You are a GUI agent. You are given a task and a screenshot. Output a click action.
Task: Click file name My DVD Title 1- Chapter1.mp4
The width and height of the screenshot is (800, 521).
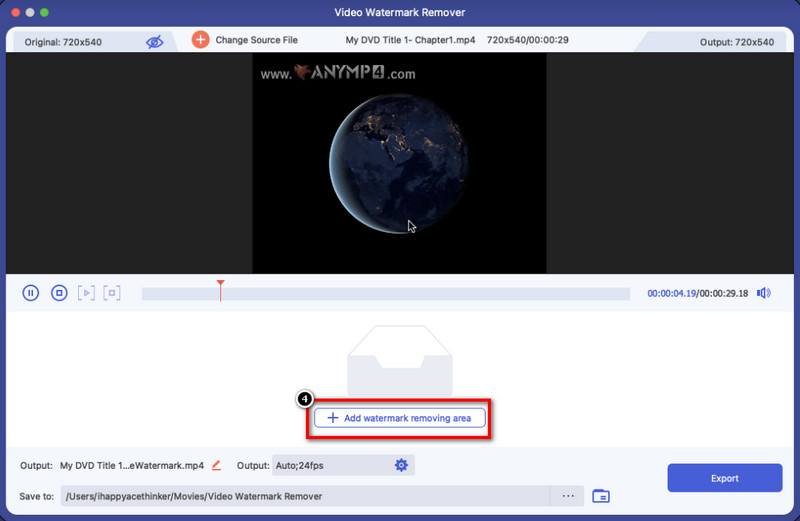point(410,40)
